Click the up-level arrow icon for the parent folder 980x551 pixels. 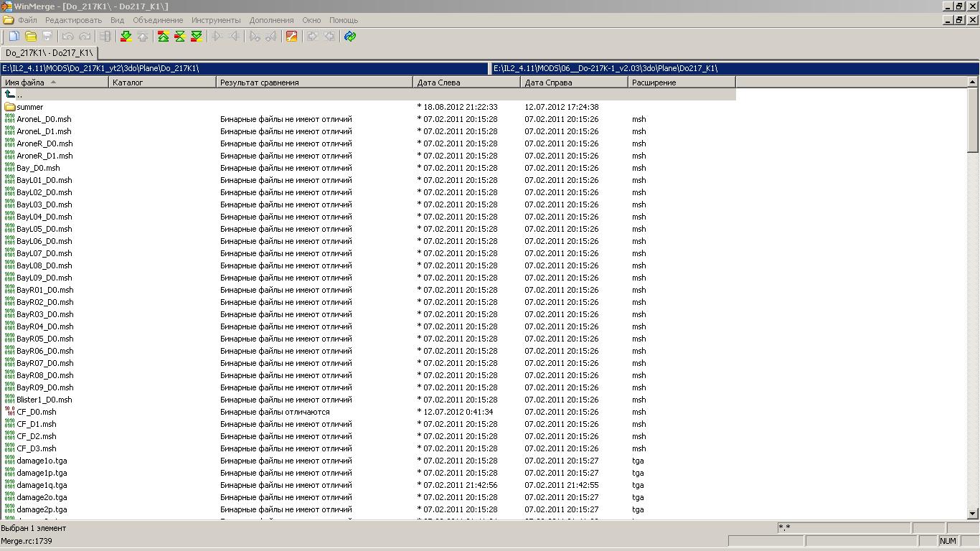(10, 94)
